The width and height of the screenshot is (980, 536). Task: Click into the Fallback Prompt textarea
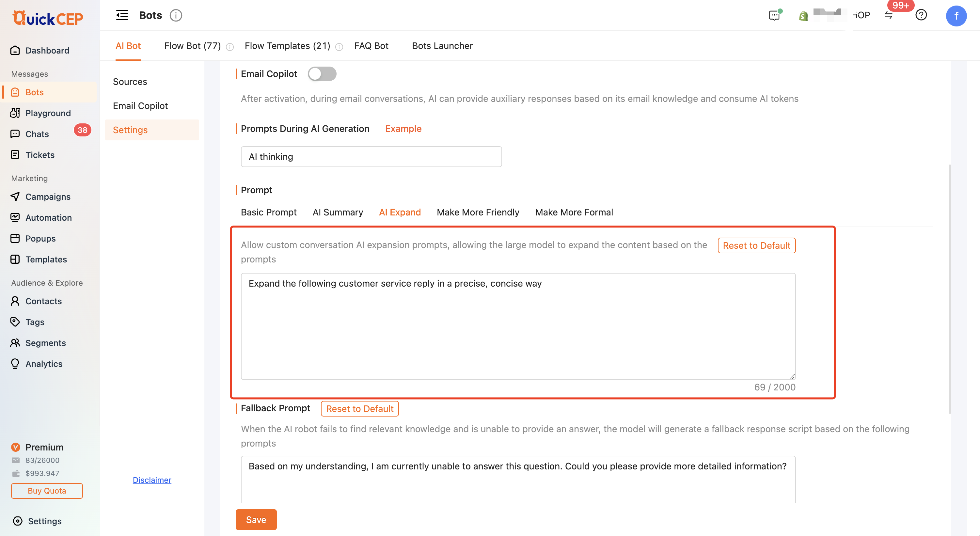pyautogui.click(x=518, y=479)
